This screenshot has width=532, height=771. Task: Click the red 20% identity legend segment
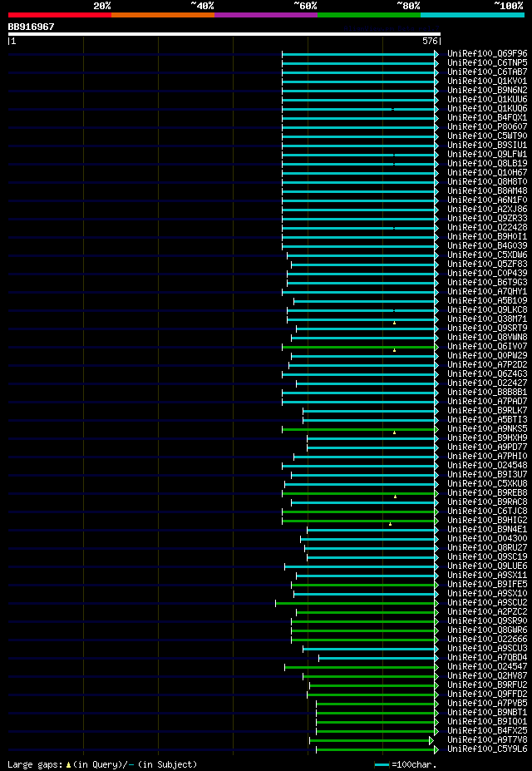click(x=60, y=15)
